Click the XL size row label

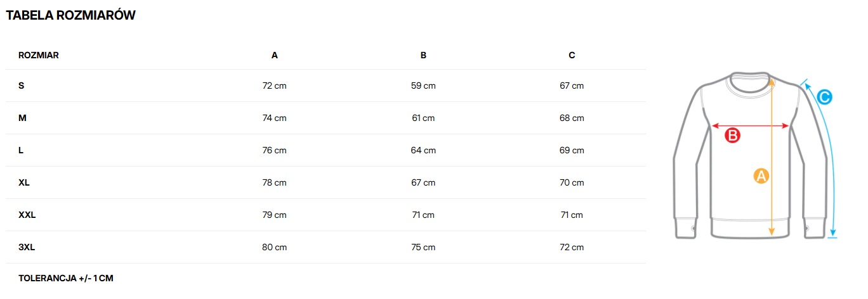click(x=24, y=182)
